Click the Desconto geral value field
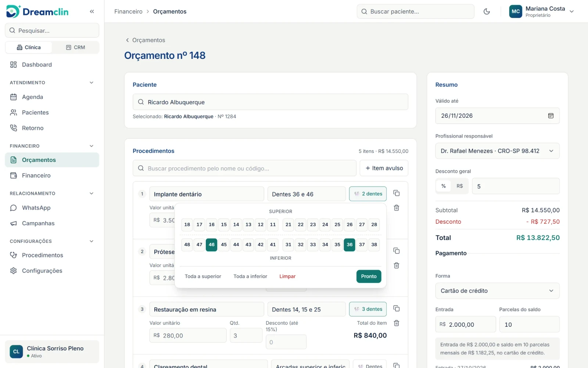This screenshot has height=368, width=588. 516,186
